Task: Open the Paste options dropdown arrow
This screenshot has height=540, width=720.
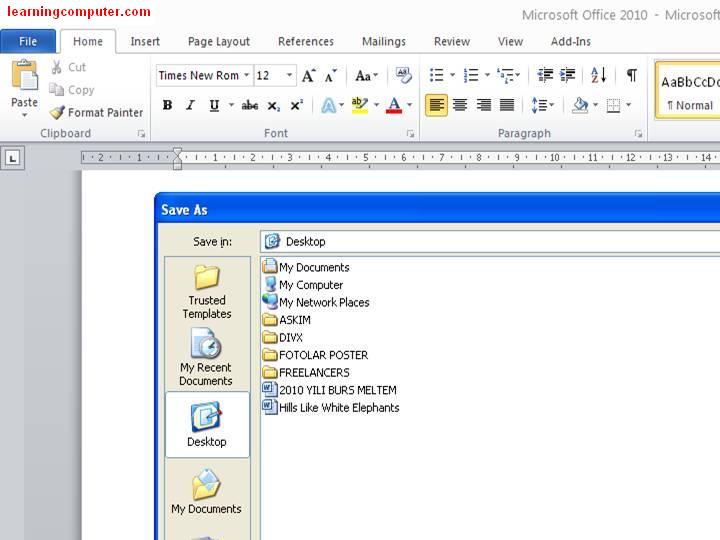Action: coord(24,115)
